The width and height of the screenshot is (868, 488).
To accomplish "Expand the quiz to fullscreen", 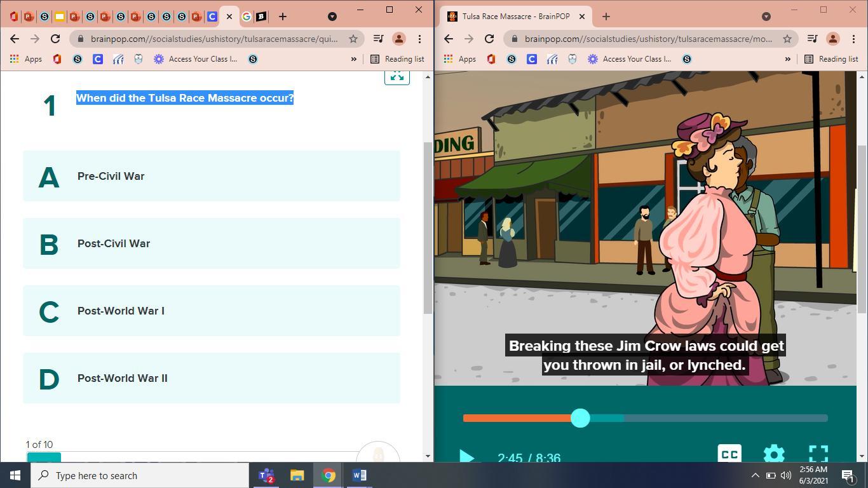I will coord(397,77).
